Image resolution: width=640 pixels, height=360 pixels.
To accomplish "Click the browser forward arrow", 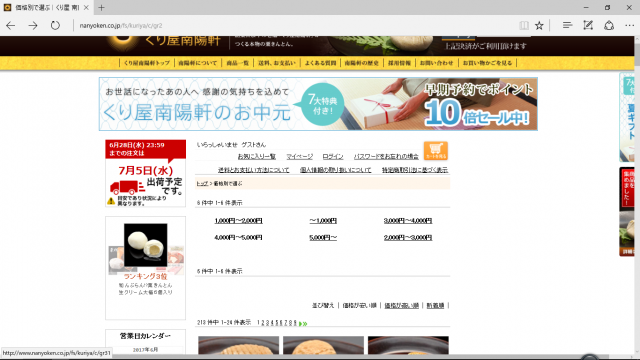I will click(x=33, y=25).
